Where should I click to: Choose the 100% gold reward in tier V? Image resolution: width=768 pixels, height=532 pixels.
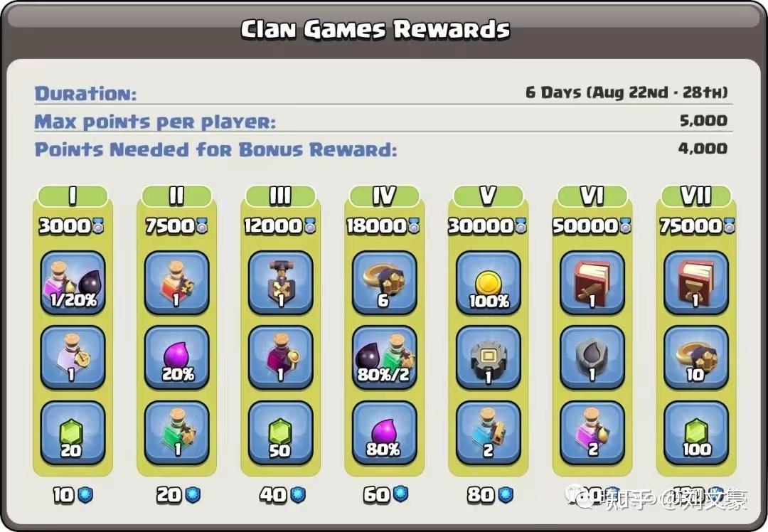tap(488, 283)
